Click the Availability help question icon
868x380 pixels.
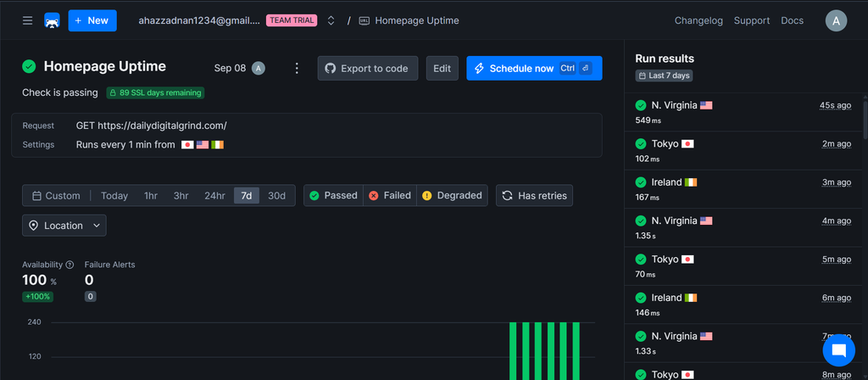[70, 265]
